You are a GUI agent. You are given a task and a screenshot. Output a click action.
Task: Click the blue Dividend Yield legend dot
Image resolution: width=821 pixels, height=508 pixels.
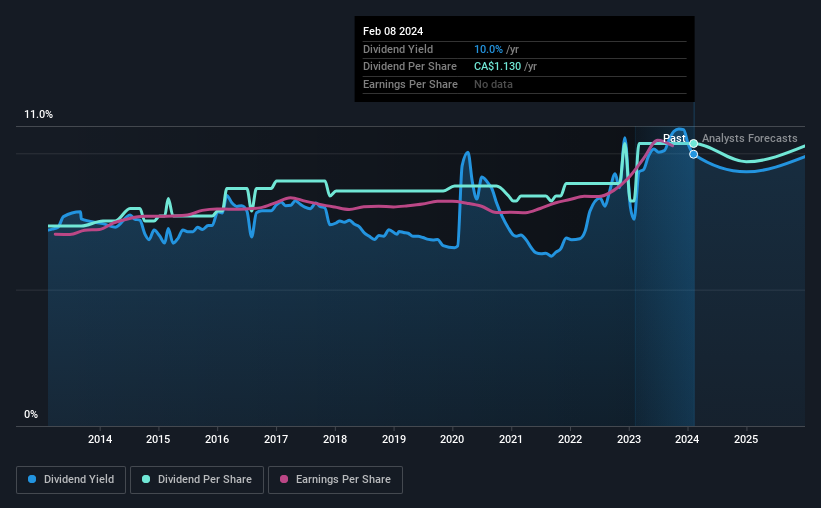[x=32, y=479]
